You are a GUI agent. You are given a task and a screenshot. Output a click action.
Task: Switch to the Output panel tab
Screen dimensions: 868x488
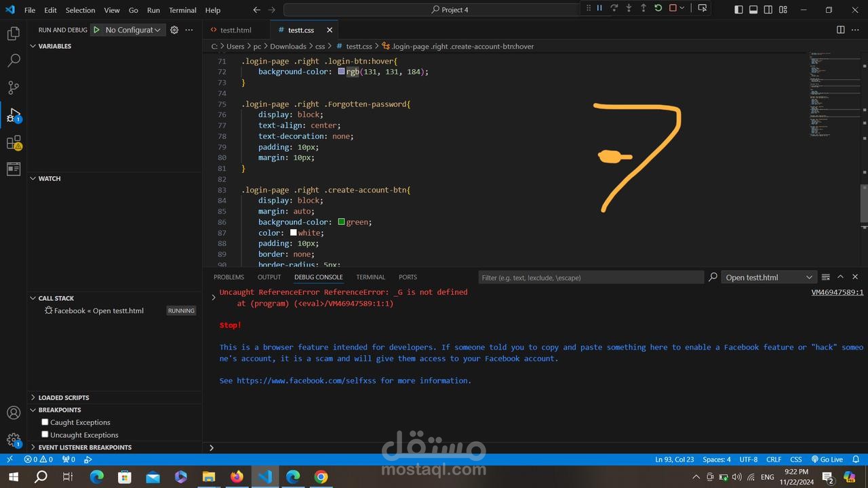(x=269, y=277)
